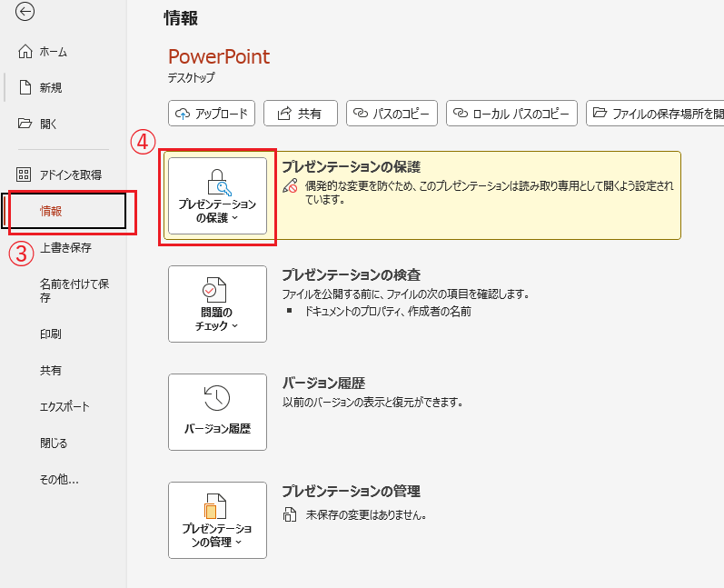Click ドキュメントのプロパティ、作成者の名前 bullet text
This screenshot has width=724, height=588.
[x=387, y=312]
